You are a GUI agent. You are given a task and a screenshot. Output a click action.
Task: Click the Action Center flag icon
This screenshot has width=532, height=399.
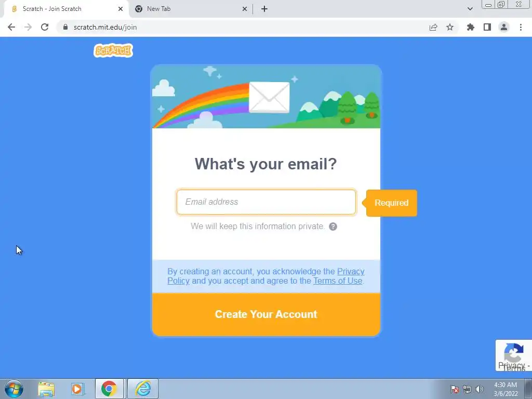coord(455,389)
